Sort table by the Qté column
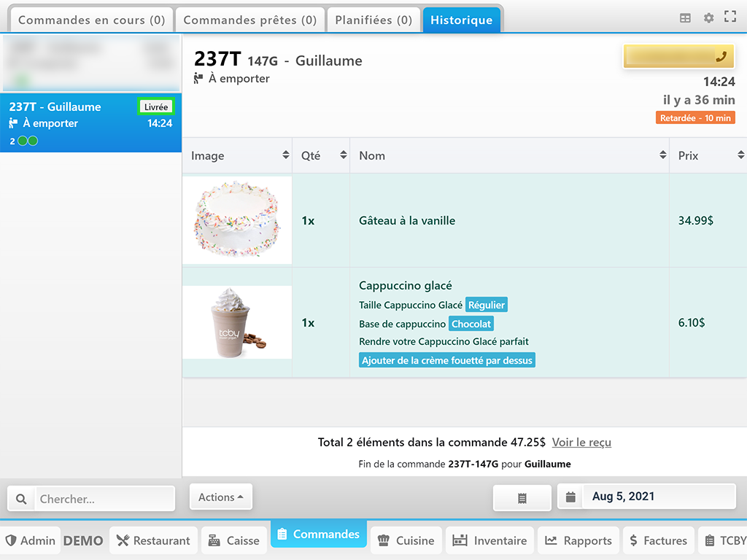The height and width of the screenshot is (560, 747). click(343, 155)
